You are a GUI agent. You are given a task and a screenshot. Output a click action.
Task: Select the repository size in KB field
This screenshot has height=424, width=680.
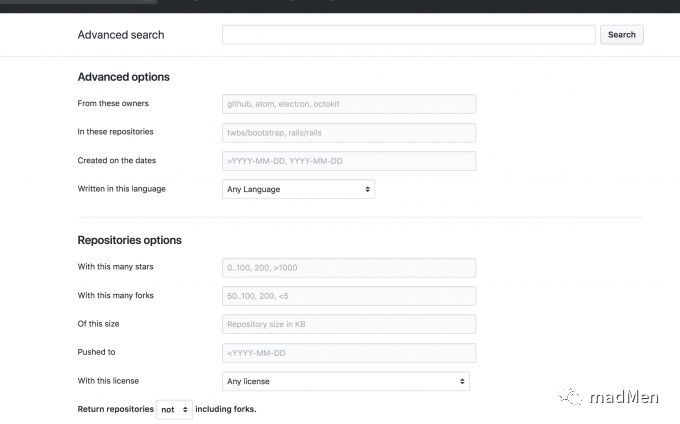point(348,324)
